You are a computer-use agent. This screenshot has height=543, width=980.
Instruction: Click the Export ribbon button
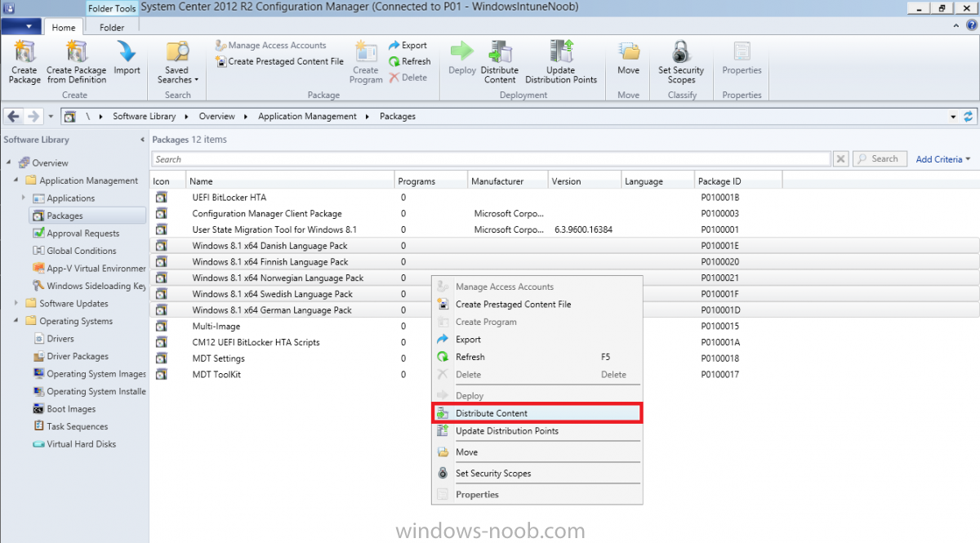pos(408,46)
